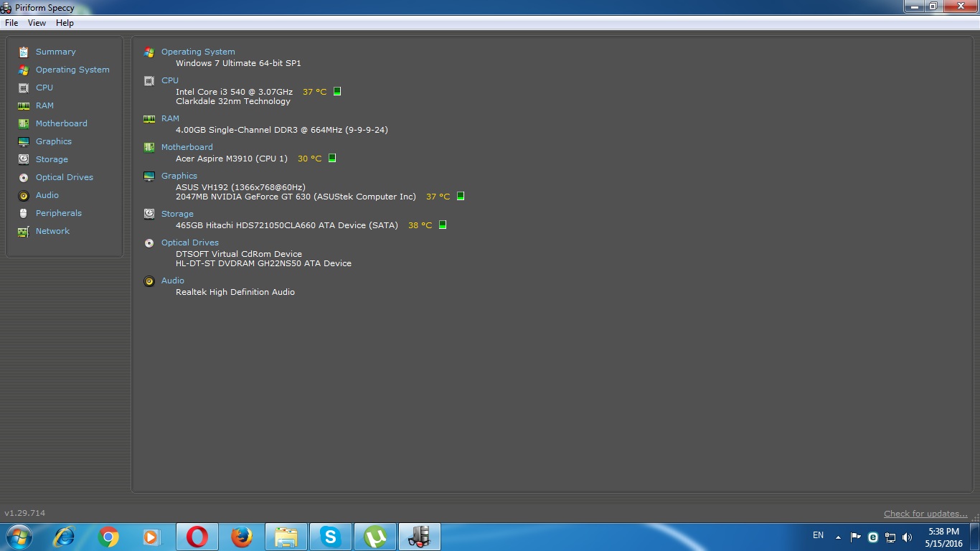Launch Opera from the taskbar
The height and width of the screenshot is (551, 980).
[197, 537]
